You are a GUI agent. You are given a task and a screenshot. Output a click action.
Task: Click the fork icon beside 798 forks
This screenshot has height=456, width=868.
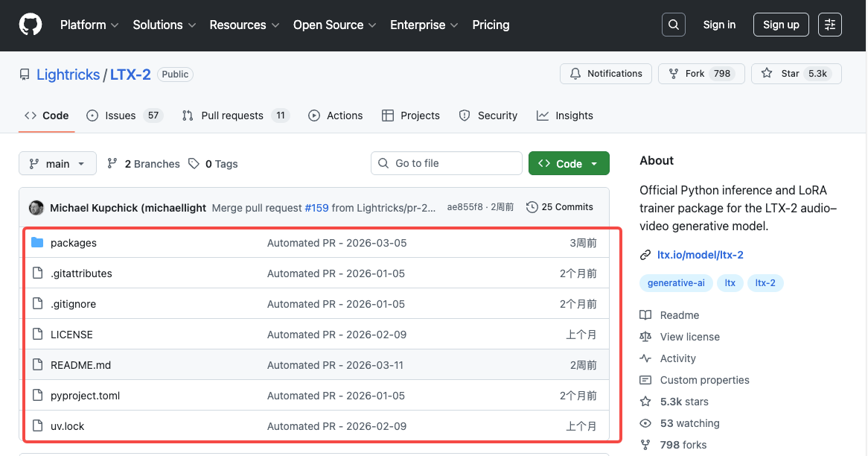645,445
